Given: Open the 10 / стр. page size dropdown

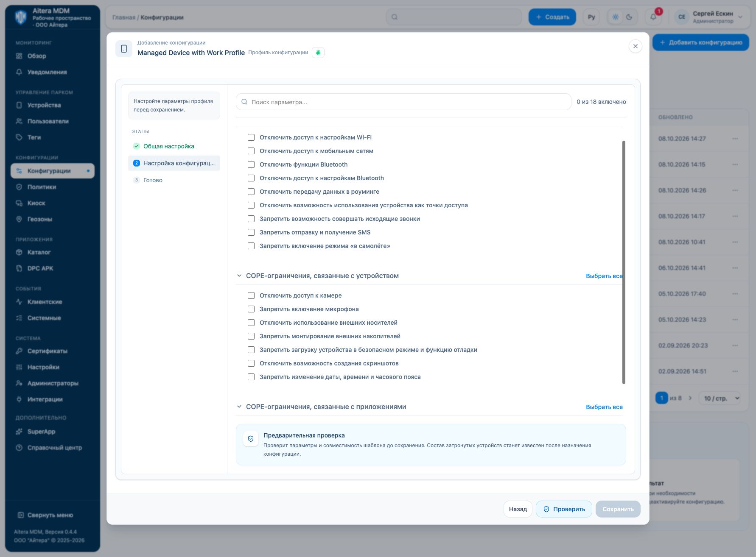Looking at the screenshot, I should (720, 398).
